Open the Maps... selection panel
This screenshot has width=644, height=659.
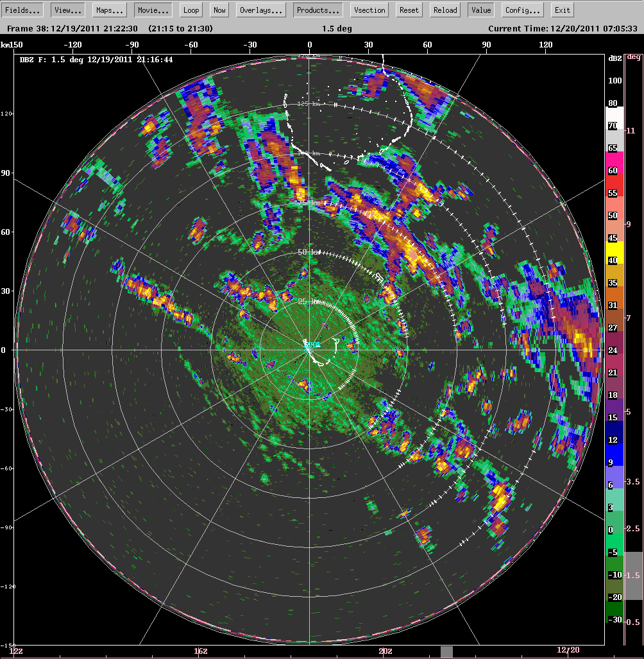(x=110, y=10)
